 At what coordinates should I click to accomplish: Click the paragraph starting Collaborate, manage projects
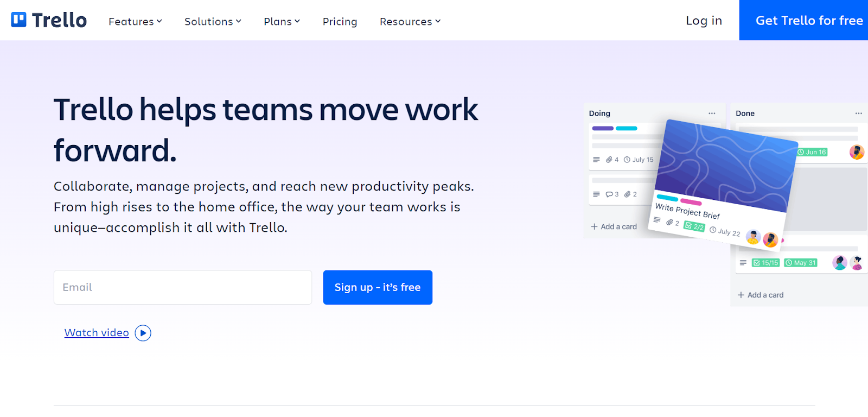pyautogui.click(x=264, y=207)
